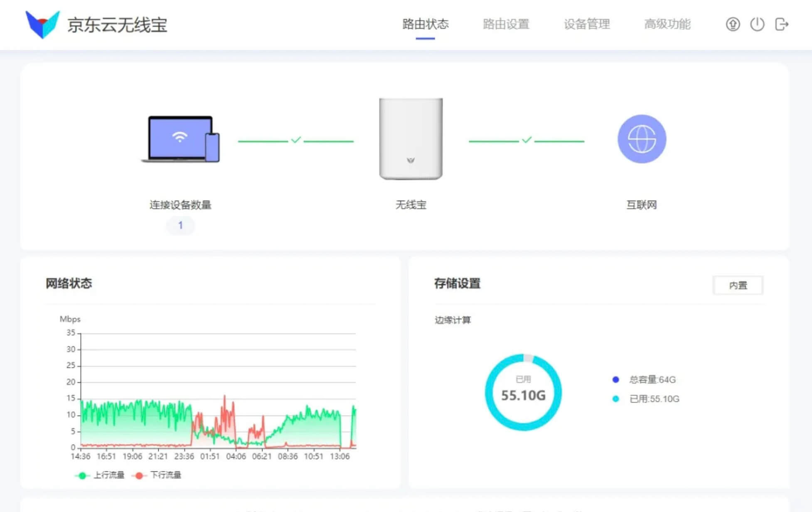812x512 pixels.
Task: Click the storage usage donut showing 55.10G
Action: (x=523, y=392)
